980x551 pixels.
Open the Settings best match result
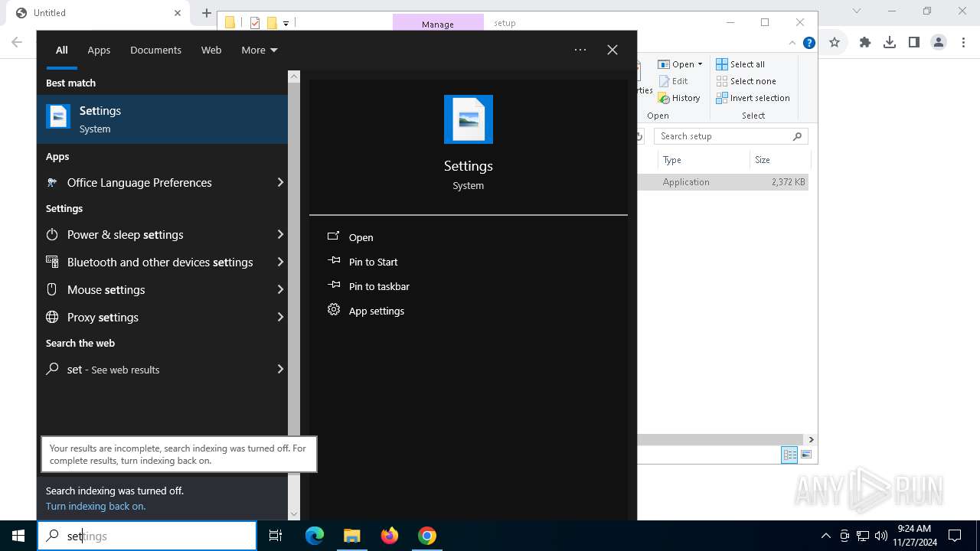pos(162,119)
